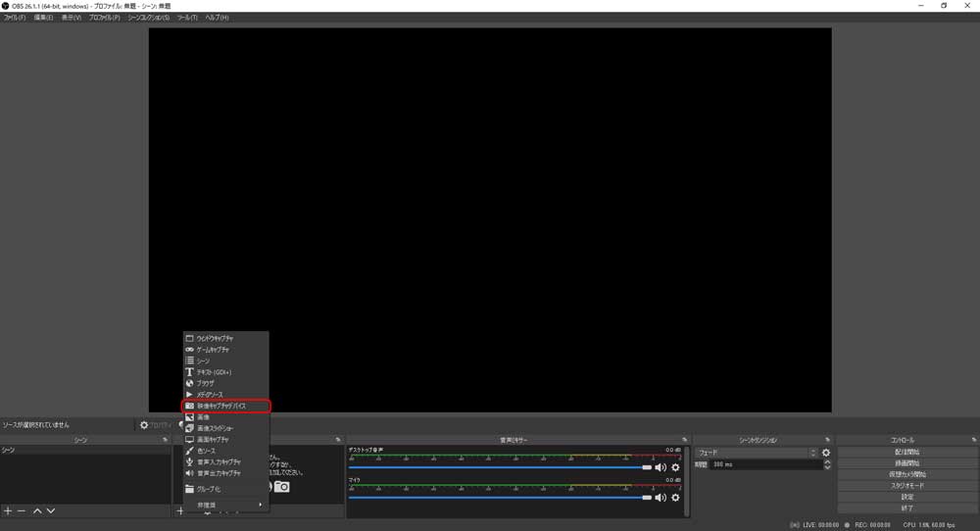Click the REC 00:00:00 status indicator
This screenshot has height=531, width=980.
tap(867, 525)
